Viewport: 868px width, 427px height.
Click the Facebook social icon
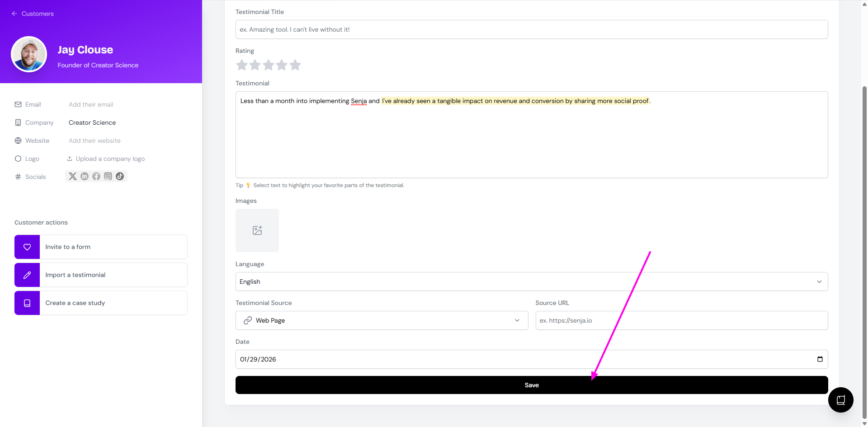[x=96, y=176]
